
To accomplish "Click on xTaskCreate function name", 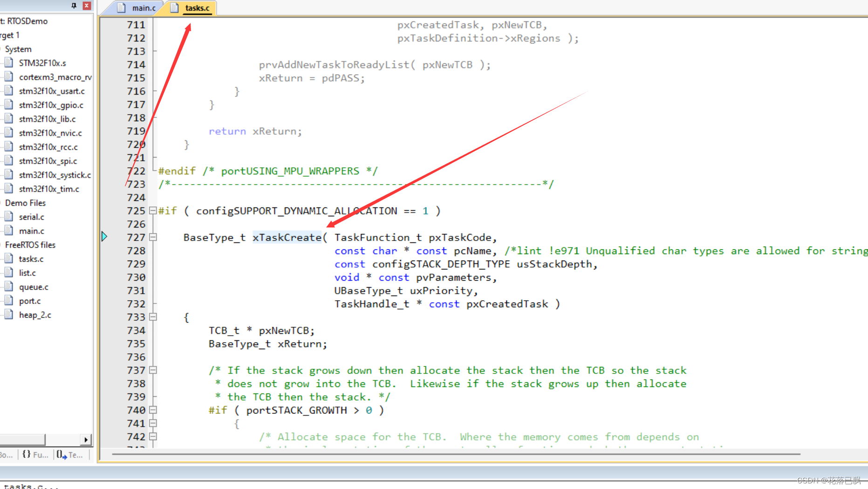I will click(x=287, y=237).
